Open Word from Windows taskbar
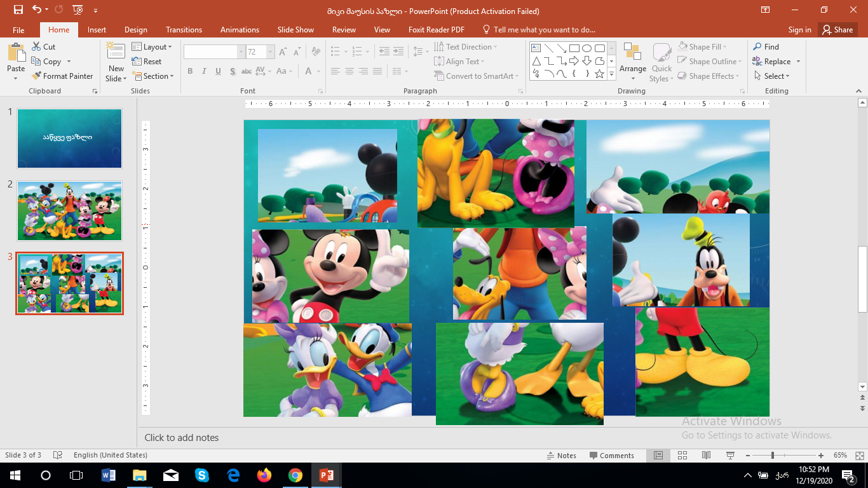The image size is (868, 488). pyautogui.click(x=109, y=475)
